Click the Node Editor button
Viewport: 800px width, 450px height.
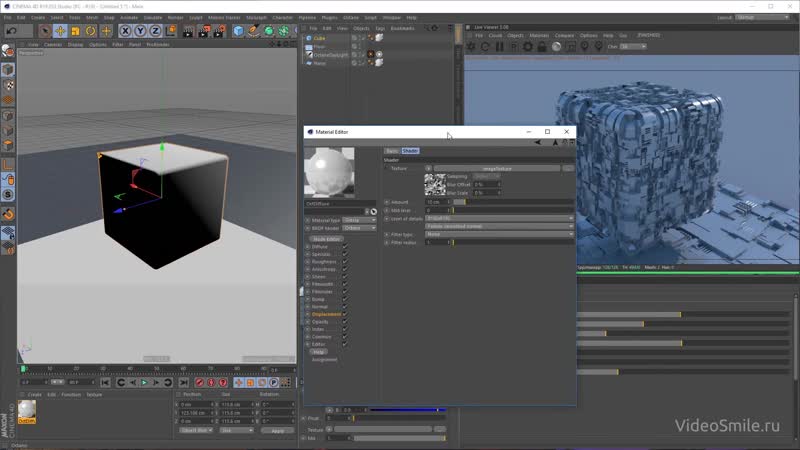pyautogui.click(x=327, y=239)
